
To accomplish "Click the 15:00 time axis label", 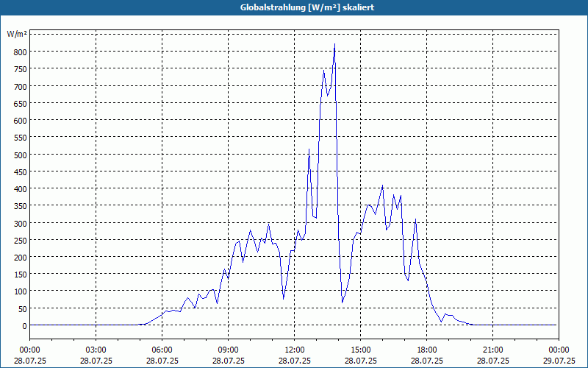I will click(x=361, y=350).
